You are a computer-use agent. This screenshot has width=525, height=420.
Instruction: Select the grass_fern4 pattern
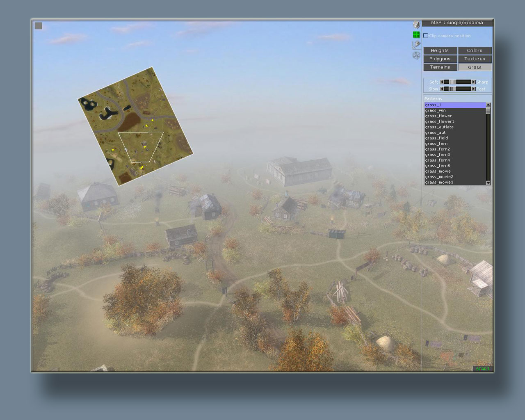(455, 160)
